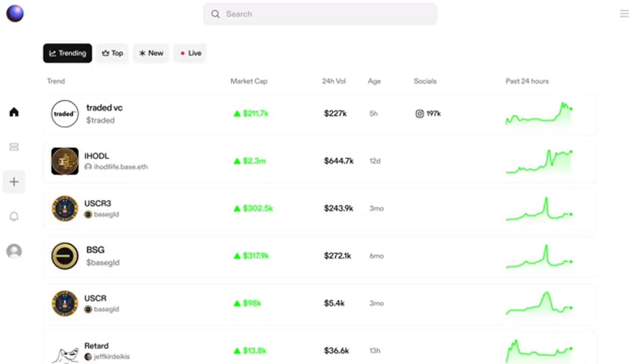Image resolution: width=640 pixels, height=364 pixels.
Task: Switch to the New tab
Action: 151,53
